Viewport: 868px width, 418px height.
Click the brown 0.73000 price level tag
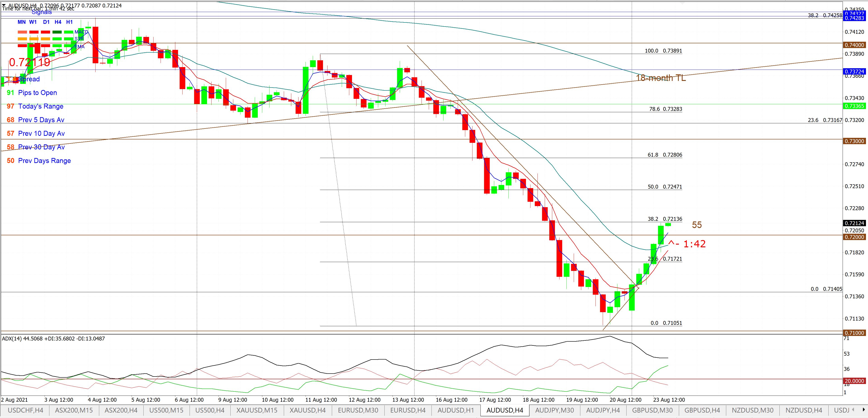[x=855, y=141]
